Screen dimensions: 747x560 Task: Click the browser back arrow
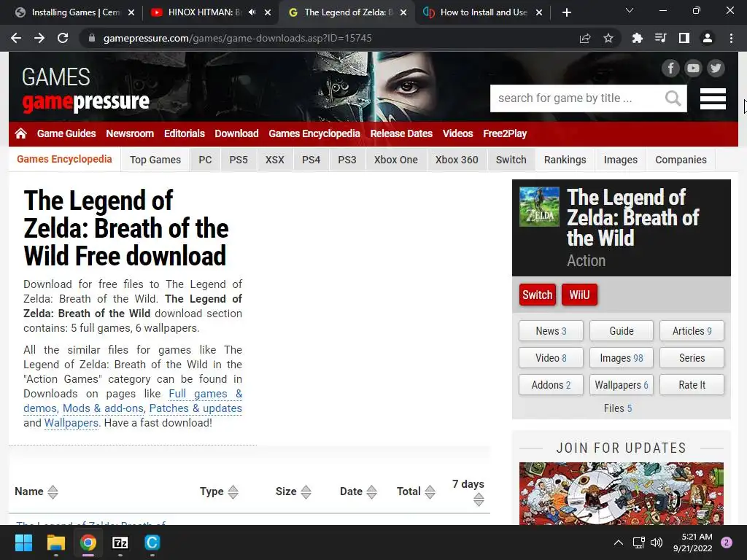click(x=16, y=38)
